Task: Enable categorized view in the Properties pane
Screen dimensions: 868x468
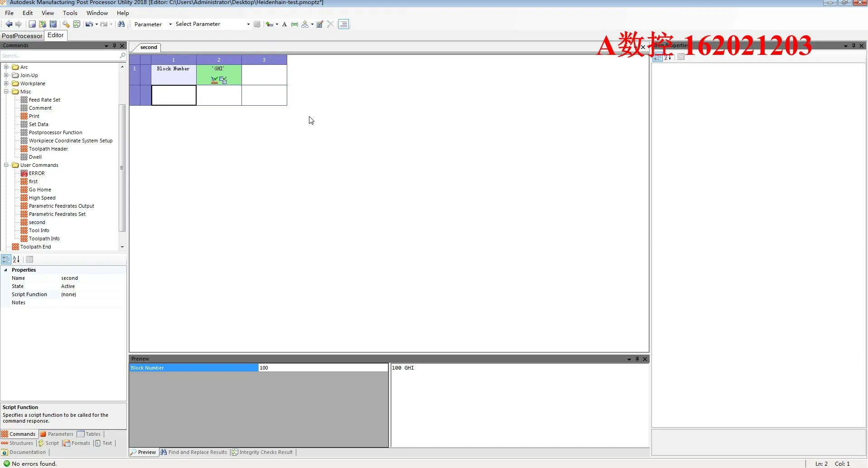Action: (6, 259)
